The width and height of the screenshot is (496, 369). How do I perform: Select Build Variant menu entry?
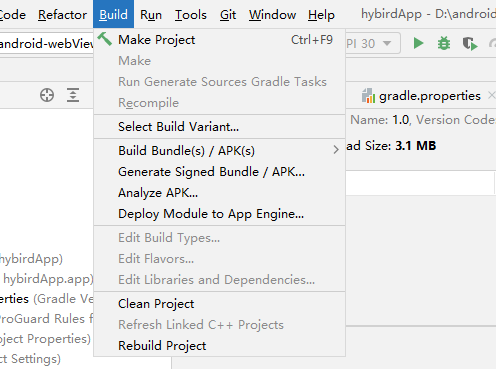tap(220, 127)
